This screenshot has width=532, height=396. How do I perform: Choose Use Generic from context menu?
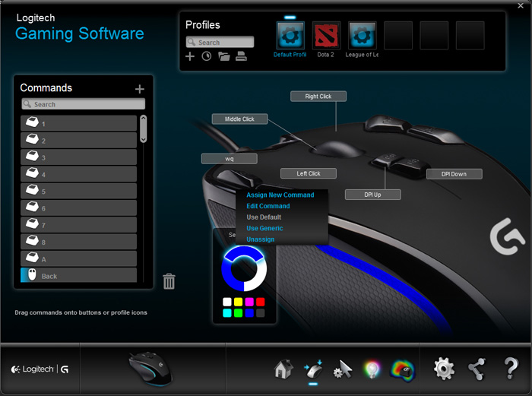[x=264, y=228]
